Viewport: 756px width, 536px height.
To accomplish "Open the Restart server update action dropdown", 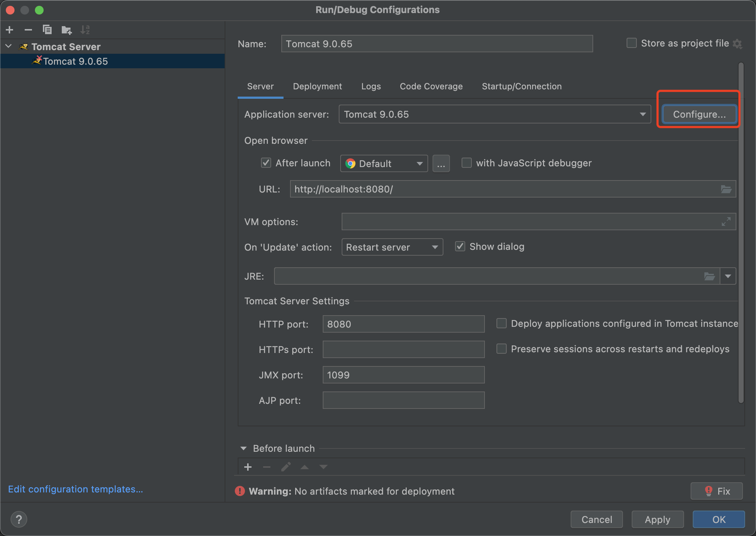I will click(392, 247).
